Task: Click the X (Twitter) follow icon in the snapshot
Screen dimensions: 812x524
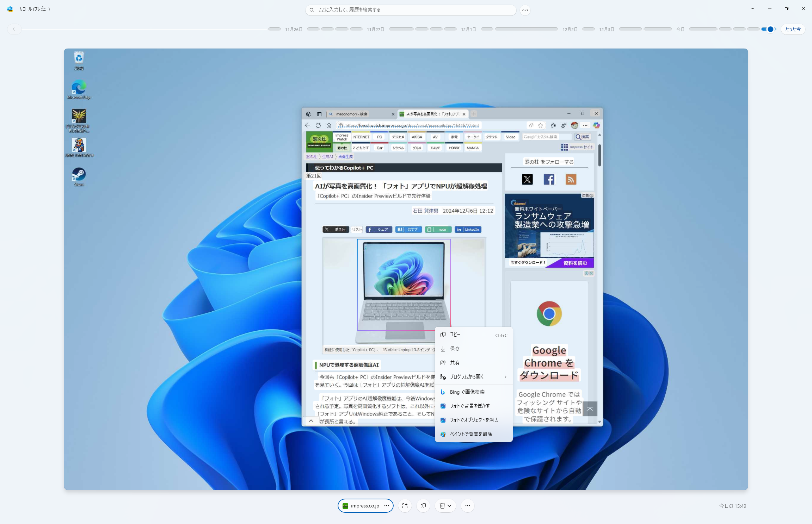Action: (x=527, y=179)
